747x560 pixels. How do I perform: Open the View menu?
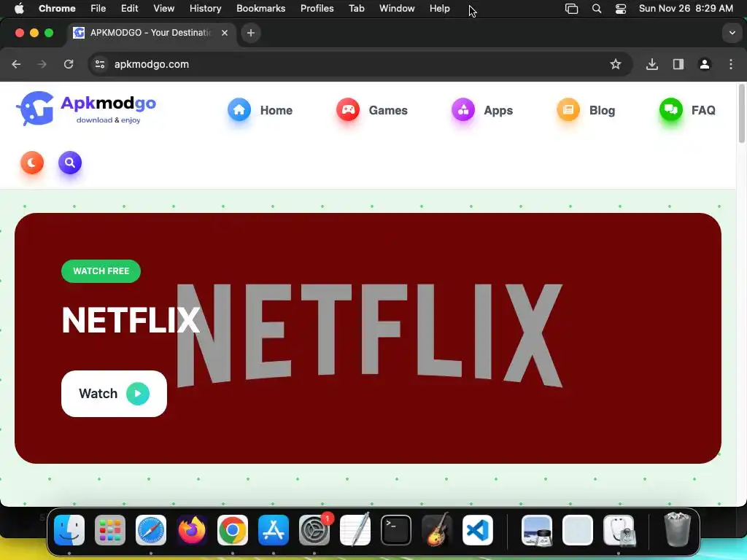click(x=164, y=9)
